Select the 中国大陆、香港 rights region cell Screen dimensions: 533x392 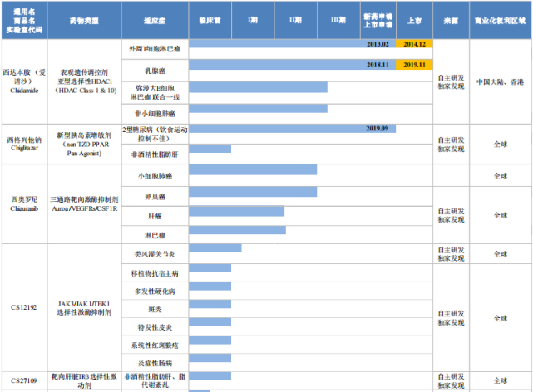(x=501, y=81)
